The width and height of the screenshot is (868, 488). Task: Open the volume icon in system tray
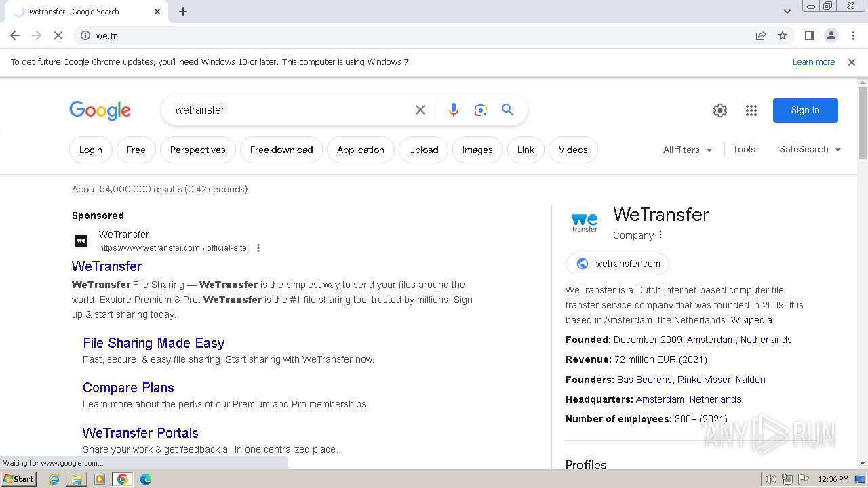point(770,479)
